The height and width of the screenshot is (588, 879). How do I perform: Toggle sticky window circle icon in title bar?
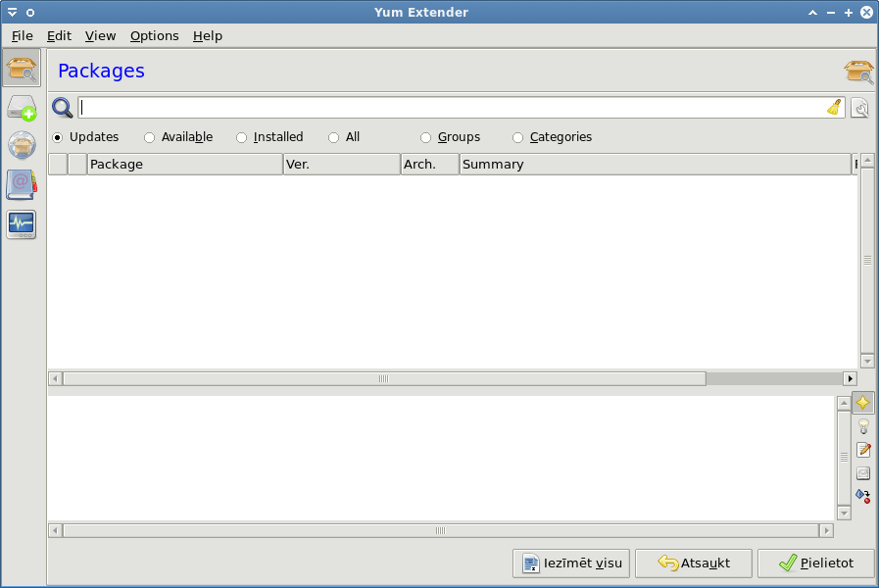coord(30,13)
